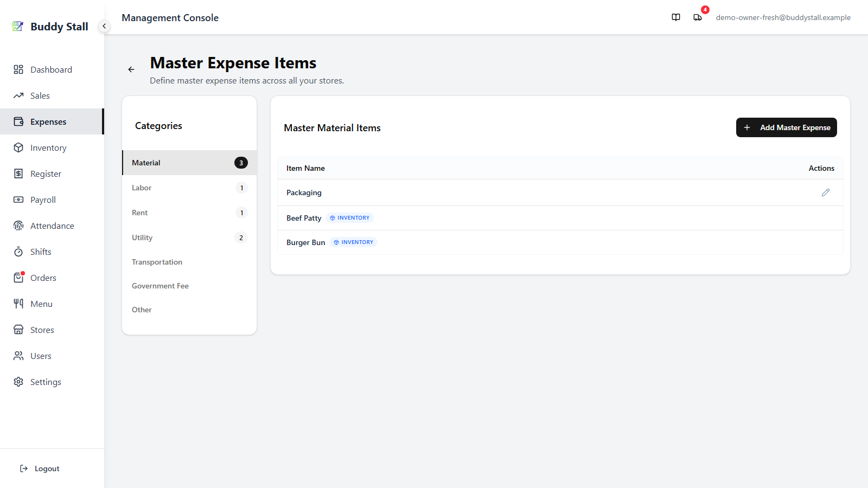Click the Actions column header

click(821, 168)
